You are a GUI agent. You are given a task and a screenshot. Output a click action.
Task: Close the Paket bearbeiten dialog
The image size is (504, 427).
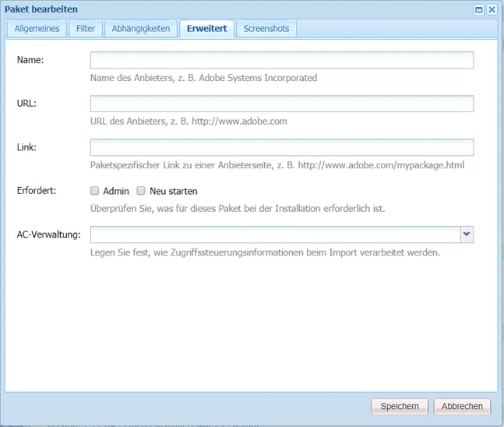coord(492,9)
